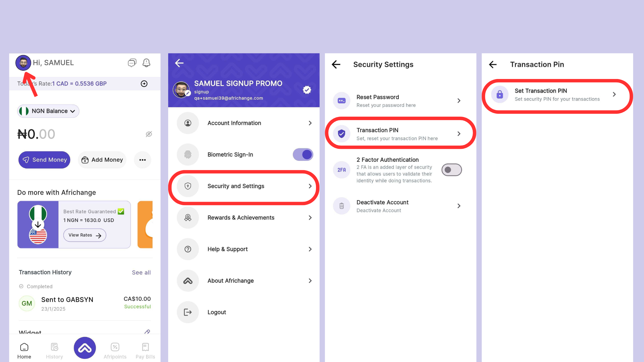Click the View Rates button

point(85,235)
